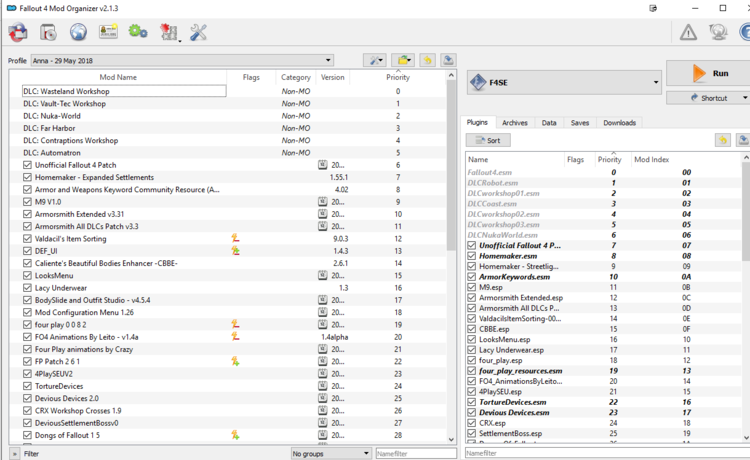Viewport: 750px width, 460px height.
Task: Open the Saves tab
Action: pos(580,123)
